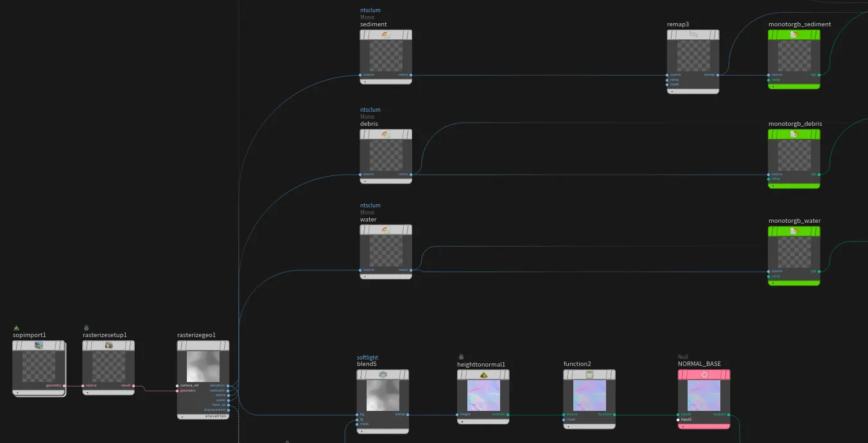Viewport: 868px width, 443px height.
Task: Click the icon on the NORMAL_BASE node header
Action: pyautogui.click(x=704, y=374)
